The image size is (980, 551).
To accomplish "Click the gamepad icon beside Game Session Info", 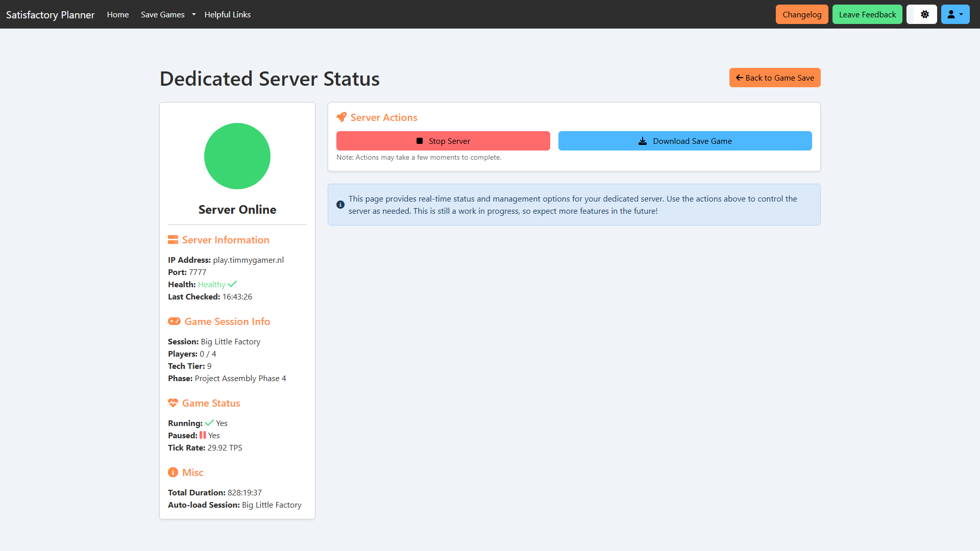I will point(174,321).
